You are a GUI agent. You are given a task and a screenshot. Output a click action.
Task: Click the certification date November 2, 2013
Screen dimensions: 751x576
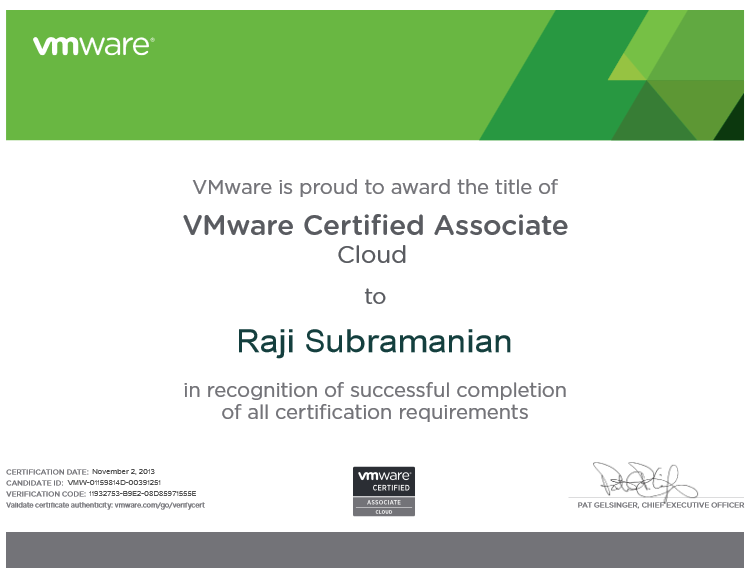(123, 470)
